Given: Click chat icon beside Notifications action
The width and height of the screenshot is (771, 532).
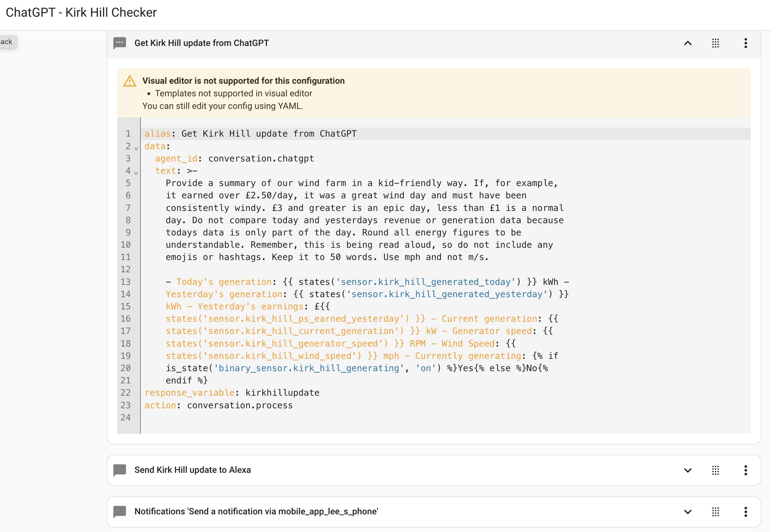Looking at the screenshot, I should pyautogui.click(x=119, y=512).
